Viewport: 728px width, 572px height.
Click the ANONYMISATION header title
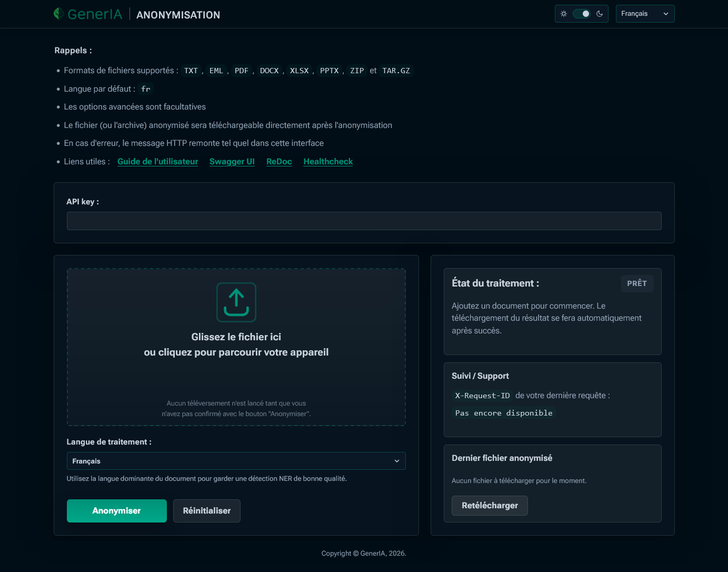(x=178, y=15)
